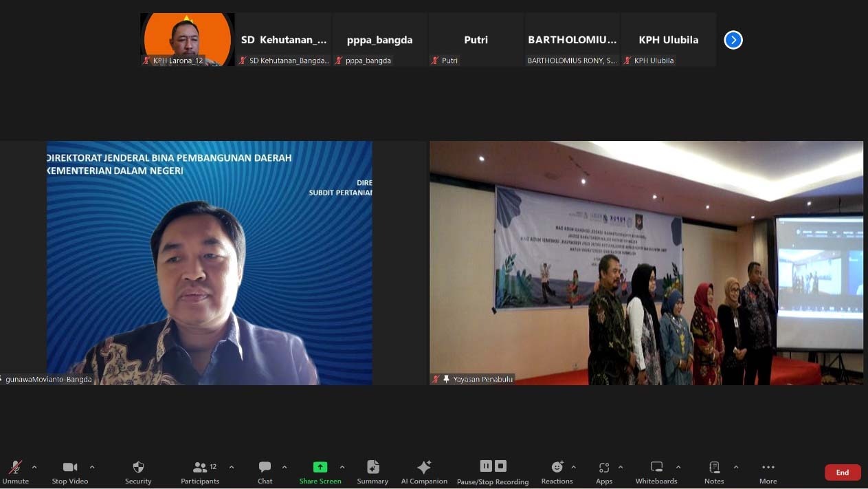Start Share Screen
Screen dimensions: 868x489
(x=320, y=472)
